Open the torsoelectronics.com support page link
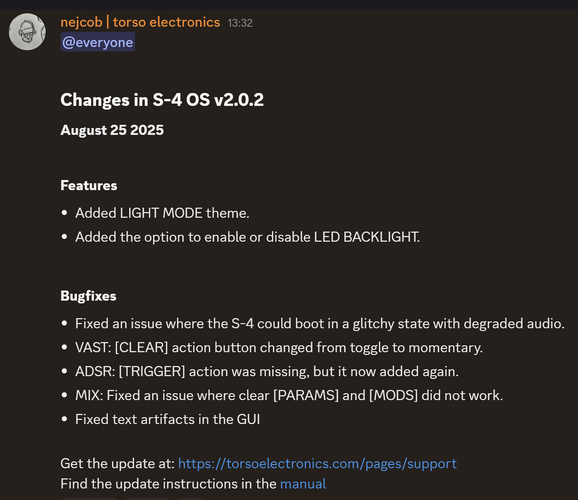This screenshot has height=500, width=578. click(x=317, y=463)
